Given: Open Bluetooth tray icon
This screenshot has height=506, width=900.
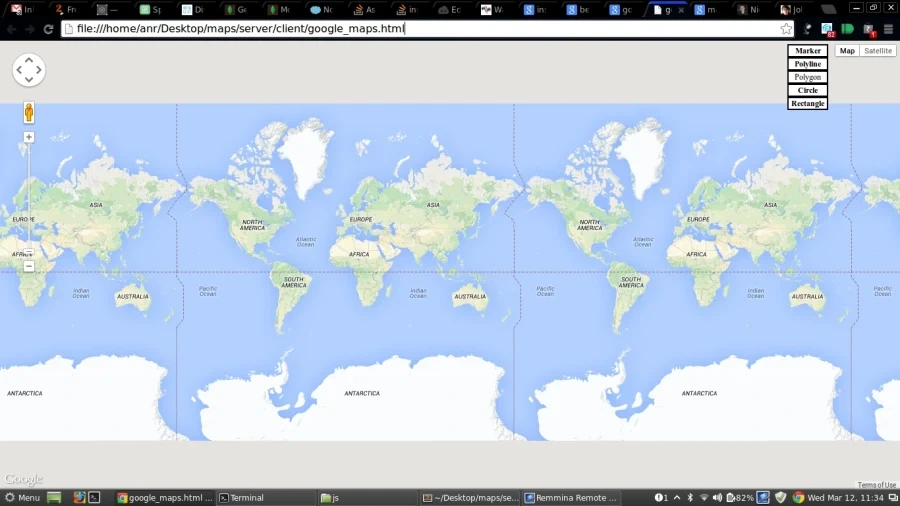Looking at the screenshot, I should (690, 497).
